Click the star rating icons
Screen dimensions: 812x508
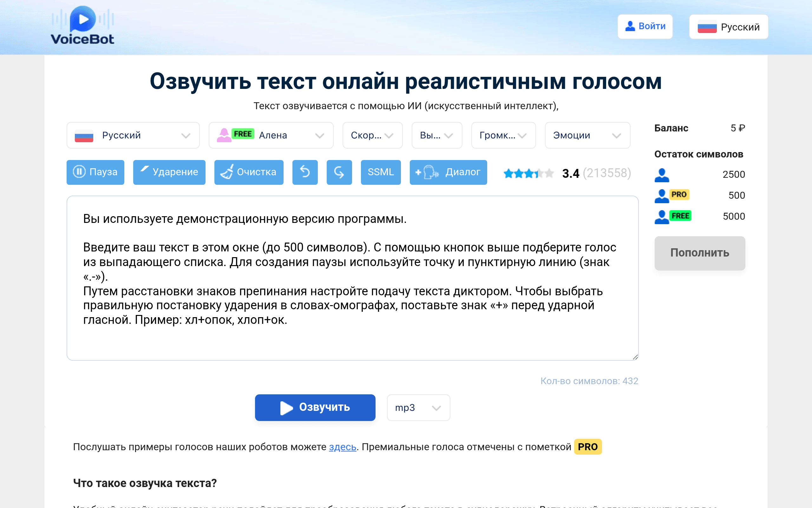(x=528, y=173)
